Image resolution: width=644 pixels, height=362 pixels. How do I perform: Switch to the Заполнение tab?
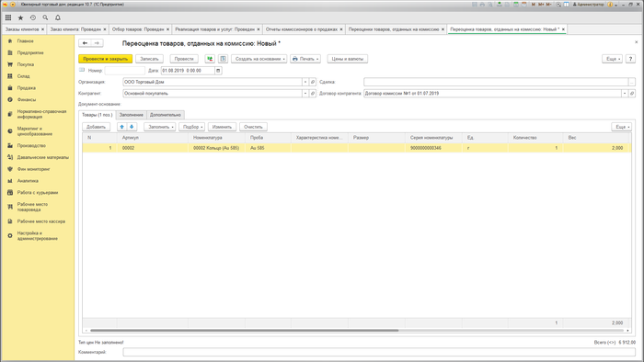pyautogui.click(x=132, y=115)
